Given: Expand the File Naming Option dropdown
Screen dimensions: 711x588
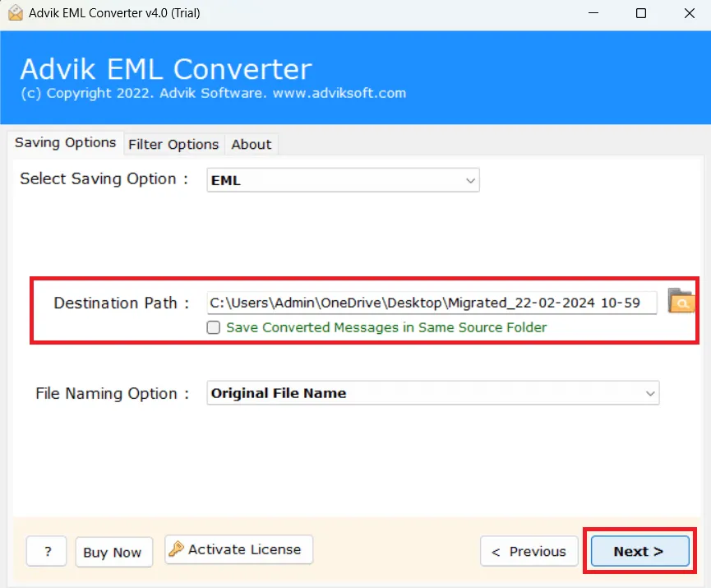Looking at the screenshot, I should click(x=433, y=393).
